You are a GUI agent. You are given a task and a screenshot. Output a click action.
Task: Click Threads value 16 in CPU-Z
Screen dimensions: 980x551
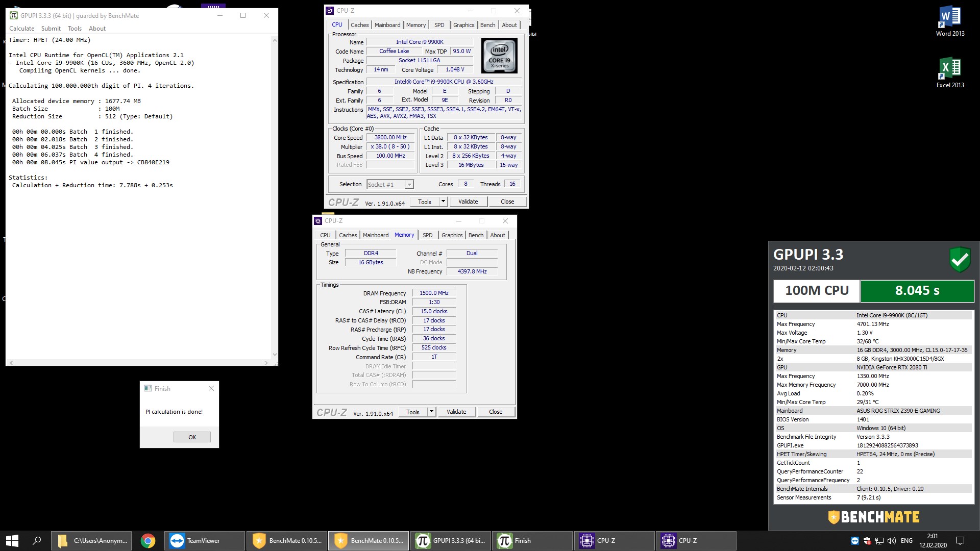512,184
